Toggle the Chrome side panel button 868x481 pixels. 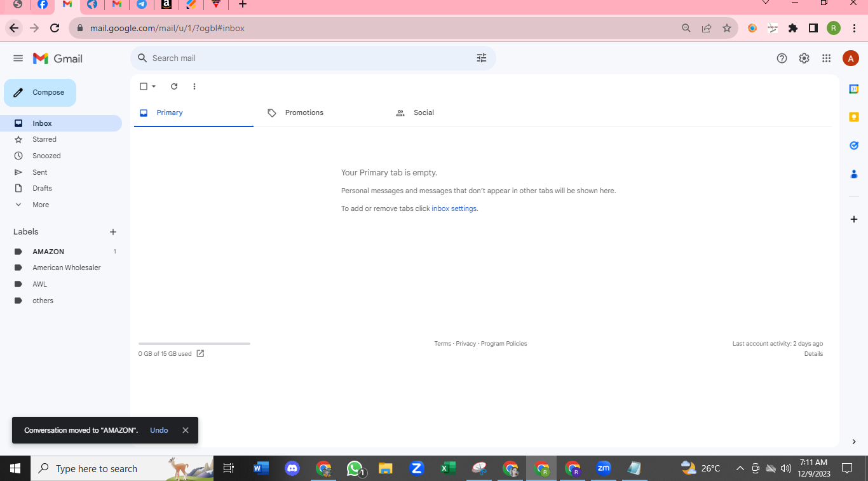(x=813, y=28)
